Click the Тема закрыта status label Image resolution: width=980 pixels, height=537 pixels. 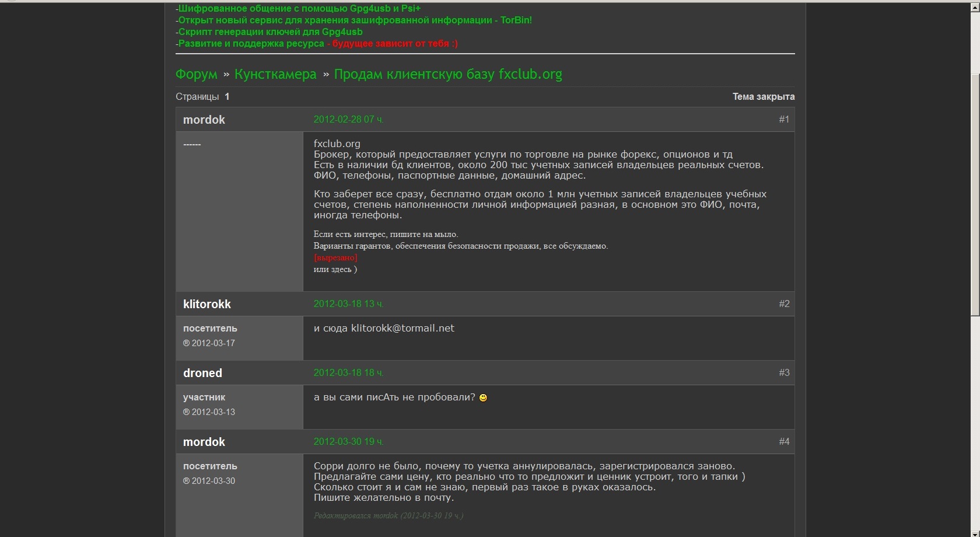click(764, 97)
